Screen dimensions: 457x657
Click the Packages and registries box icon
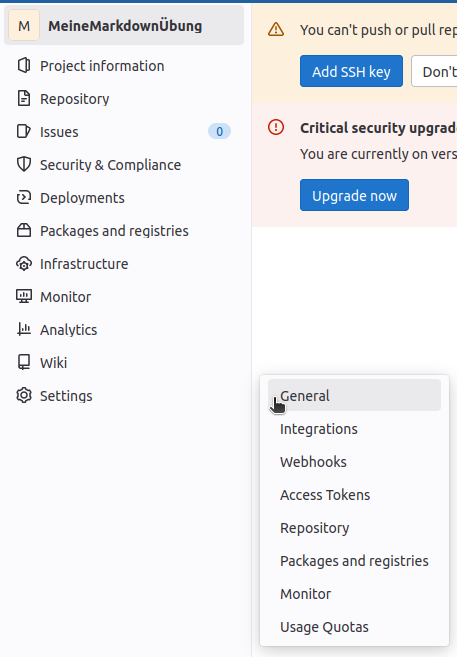[24, 231]
